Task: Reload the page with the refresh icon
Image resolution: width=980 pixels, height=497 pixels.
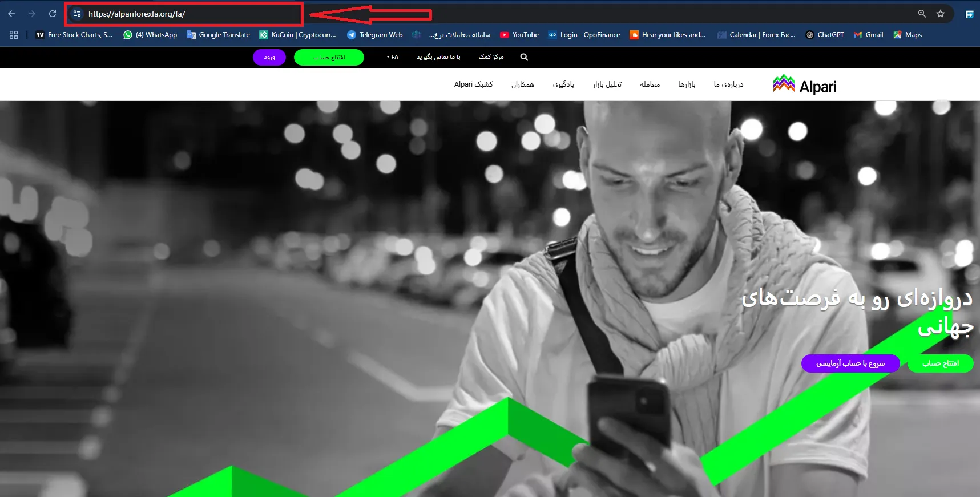Action: tap(53, 14)
